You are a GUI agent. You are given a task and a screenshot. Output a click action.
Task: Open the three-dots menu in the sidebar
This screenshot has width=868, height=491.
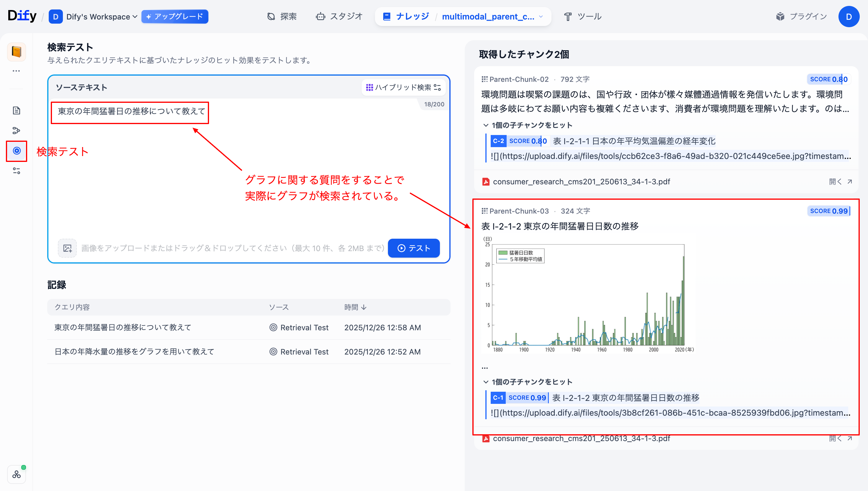(16, 71)
